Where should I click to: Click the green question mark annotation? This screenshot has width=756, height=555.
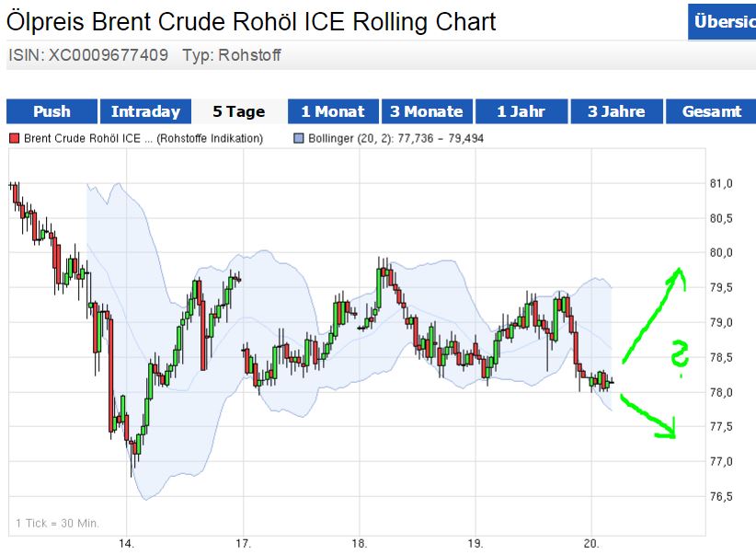click(679, 358)
